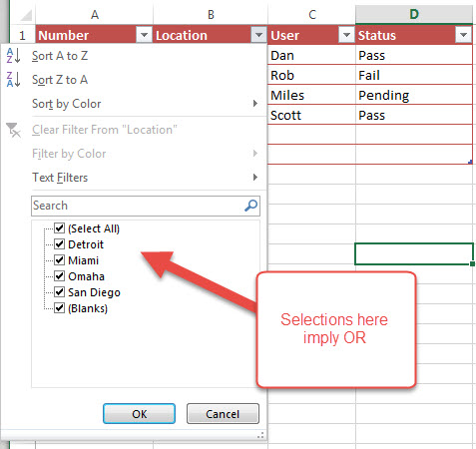Dismiss the filter menu with Cancel
Image resolution: width=476 pixels, height=449 pixels.
[223, 414]
